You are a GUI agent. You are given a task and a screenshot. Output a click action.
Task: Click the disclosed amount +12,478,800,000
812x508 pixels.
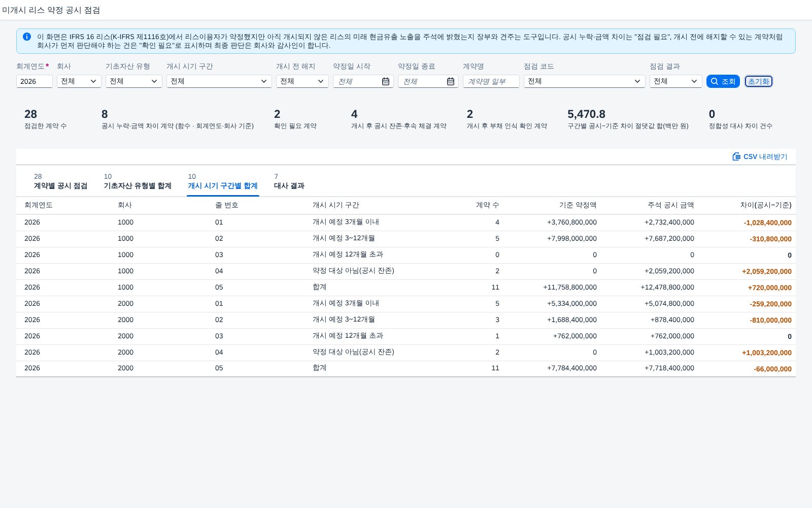click(667, 287)
